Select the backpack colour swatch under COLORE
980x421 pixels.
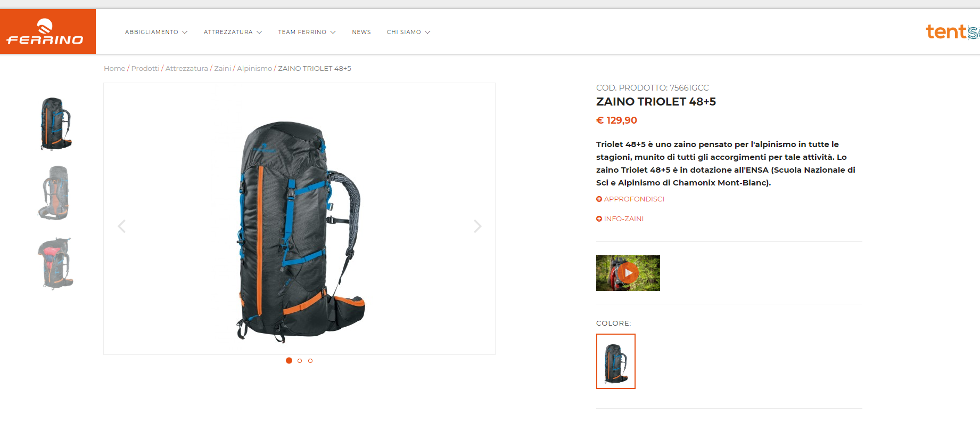click(616, 361)
